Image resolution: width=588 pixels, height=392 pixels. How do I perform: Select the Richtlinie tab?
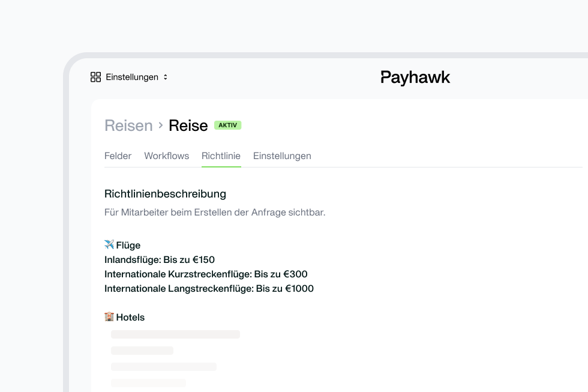click(221, 155)
